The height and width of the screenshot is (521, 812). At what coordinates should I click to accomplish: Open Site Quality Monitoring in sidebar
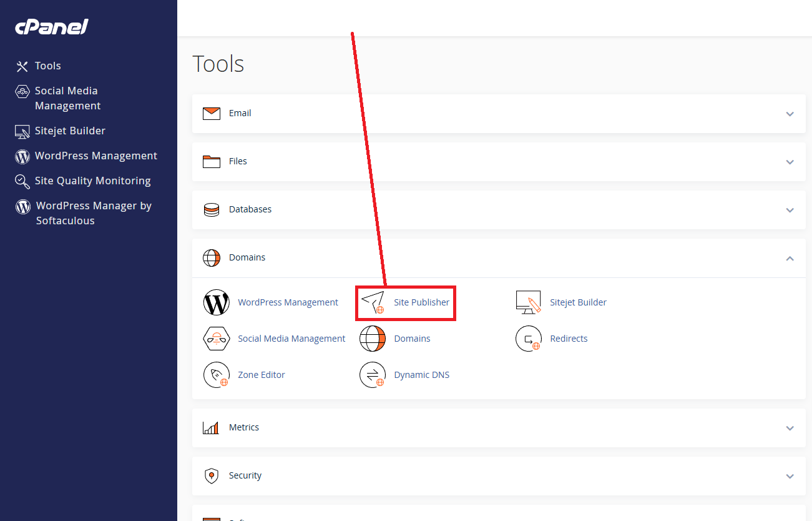coord(93,181)
